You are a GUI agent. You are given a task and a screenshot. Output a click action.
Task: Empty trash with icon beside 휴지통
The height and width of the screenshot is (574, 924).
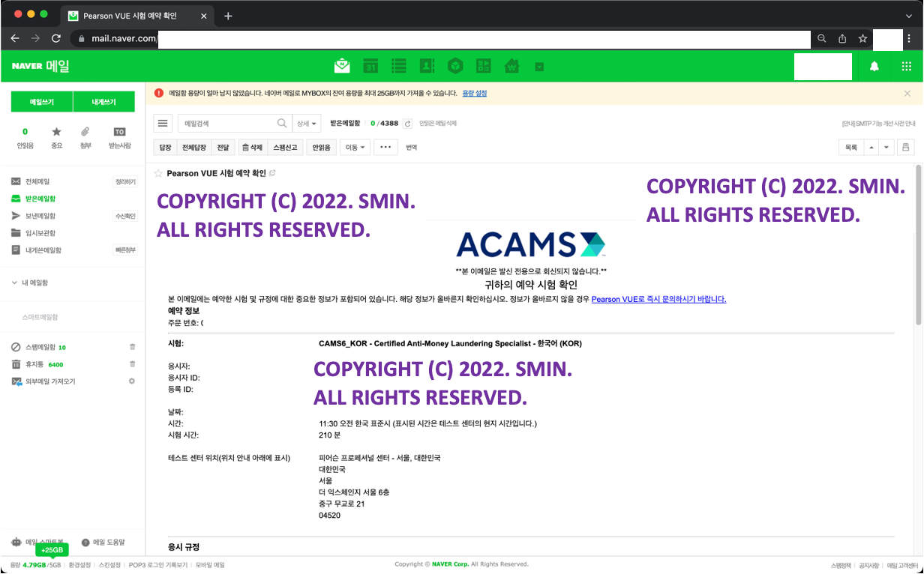[x=132, y=364]
